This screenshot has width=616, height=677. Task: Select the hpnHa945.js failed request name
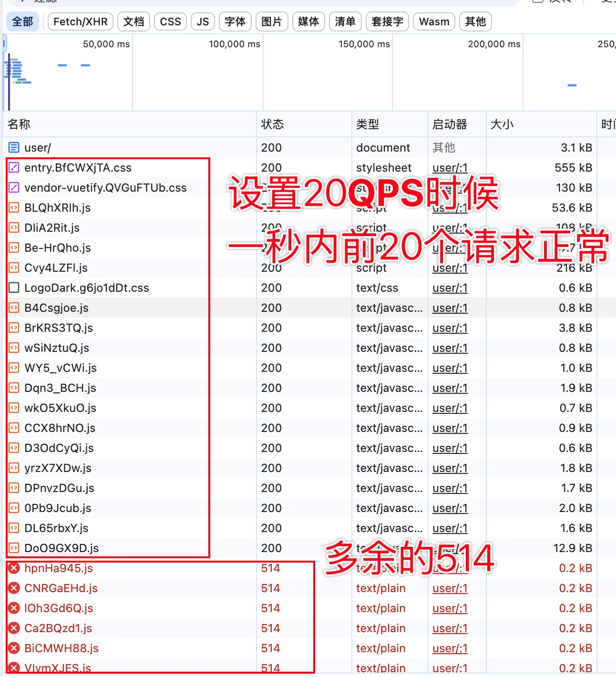[x=59, y=568]
